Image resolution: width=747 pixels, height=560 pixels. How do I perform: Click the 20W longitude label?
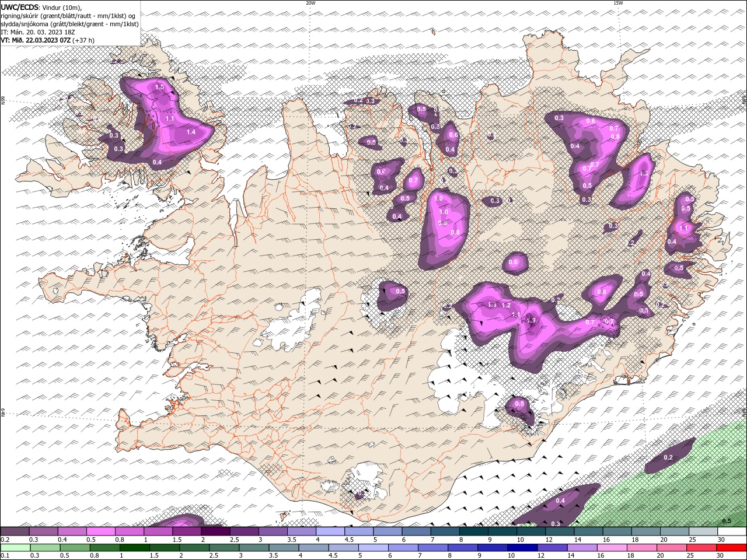tap(310, 3)
